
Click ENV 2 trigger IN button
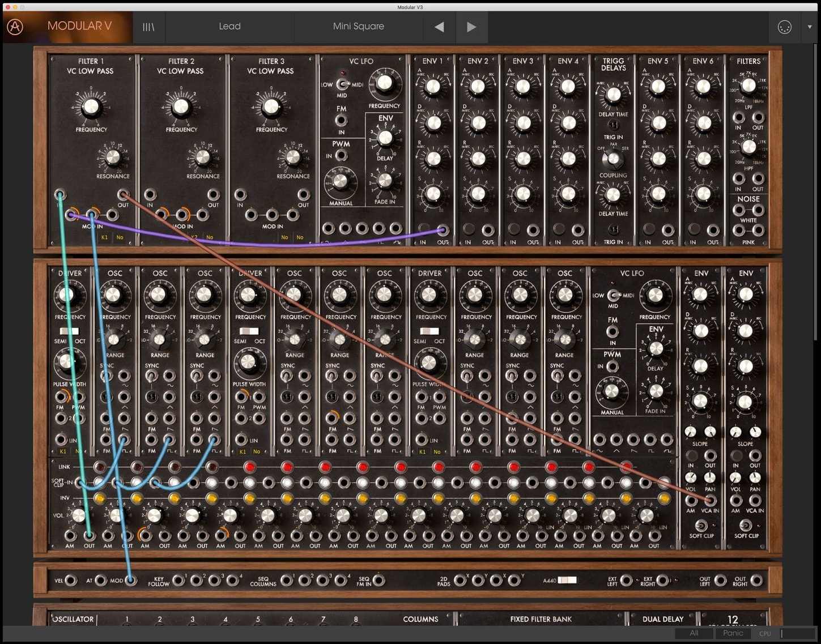click(469, 229)
